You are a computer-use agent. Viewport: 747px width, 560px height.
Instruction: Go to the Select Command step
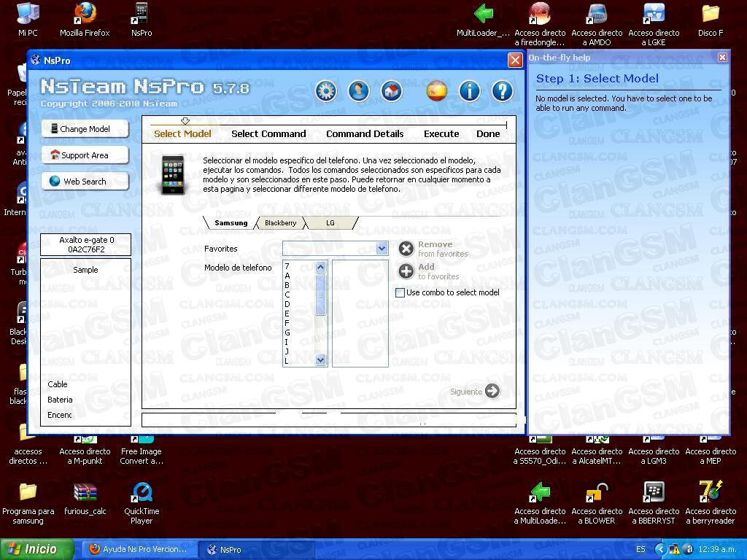(268, 133)
